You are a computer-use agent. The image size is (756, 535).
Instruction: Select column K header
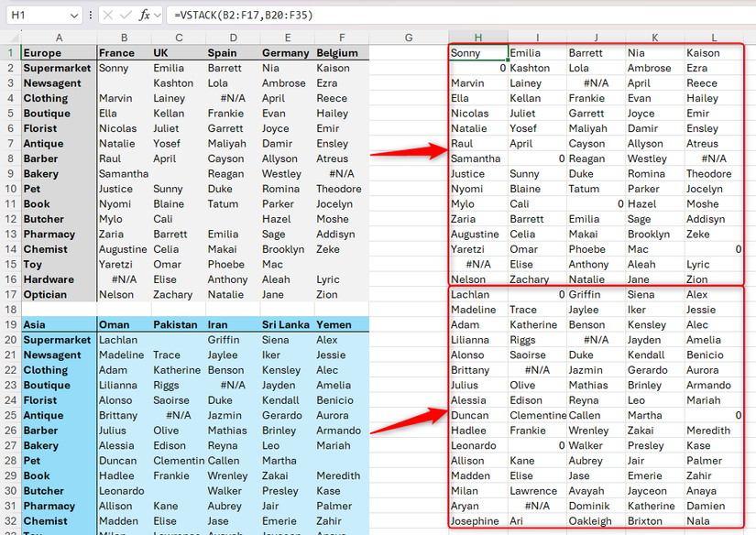(x=655, y=38)
